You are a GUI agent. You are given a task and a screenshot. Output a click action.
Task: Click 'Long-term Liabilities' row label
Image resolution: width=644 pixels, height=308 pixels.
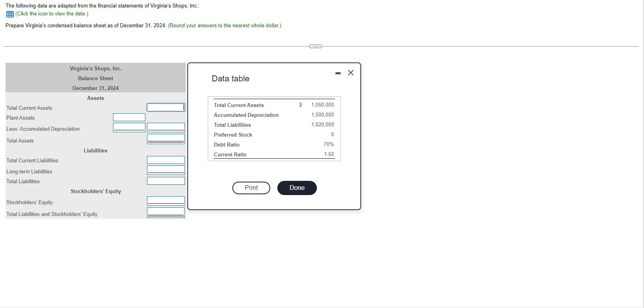[29, 172]
